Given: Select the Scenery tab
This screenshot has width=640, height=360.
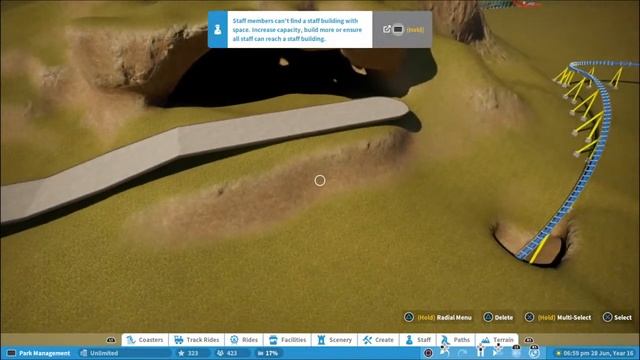Looking at the screenshot, I should pos(334,340).
